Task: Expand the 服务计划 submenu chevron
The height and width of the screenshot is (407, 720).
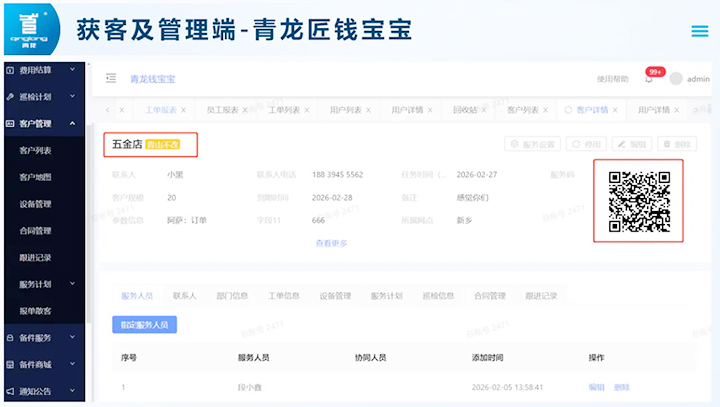Action: pyautogui.click(x=72, y=284)
